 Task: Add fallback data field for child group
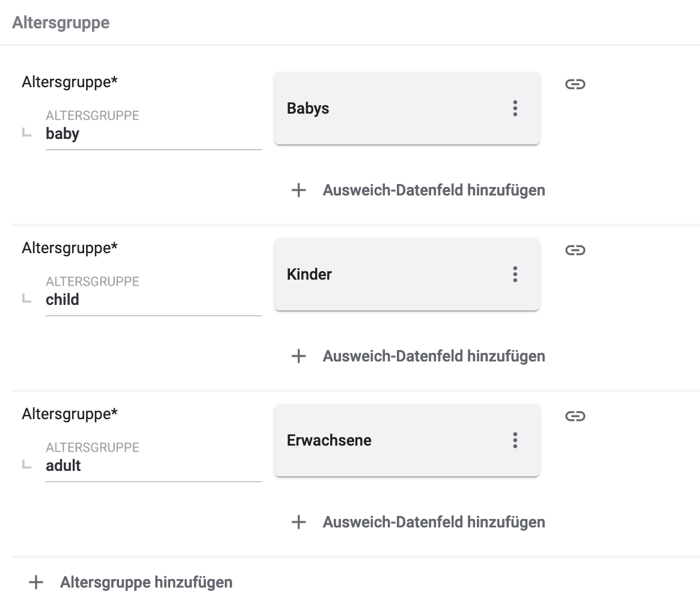click(434, 357)
